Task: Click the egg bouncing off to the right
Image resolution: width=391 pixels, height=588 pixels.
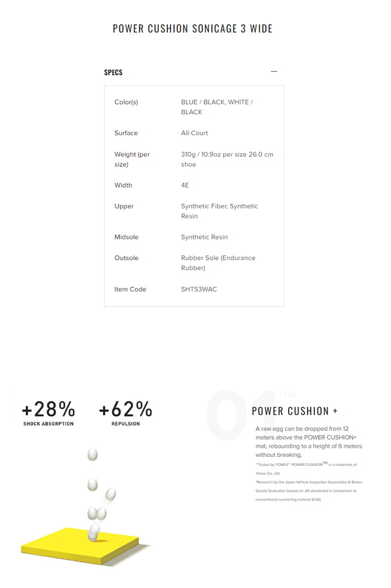Action: tap(110, 494)
